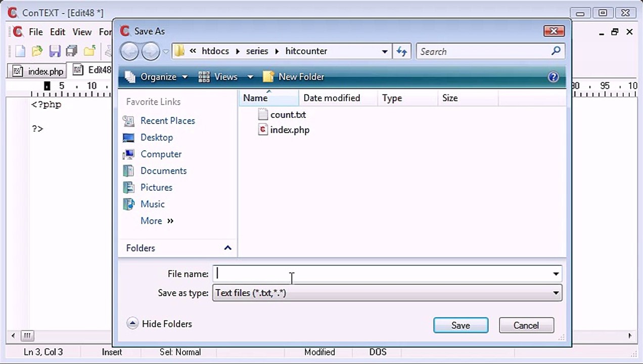This screenshot has height=364, width=643.
Task: Open recent pages dropdown next to Forward arrow
Action: [166, 52]
